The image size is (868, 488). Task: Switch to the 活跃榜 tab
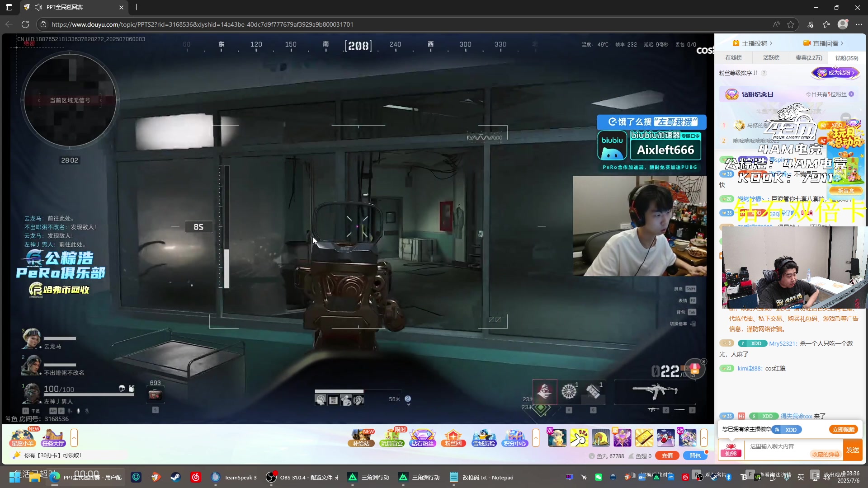coord(771,58)
